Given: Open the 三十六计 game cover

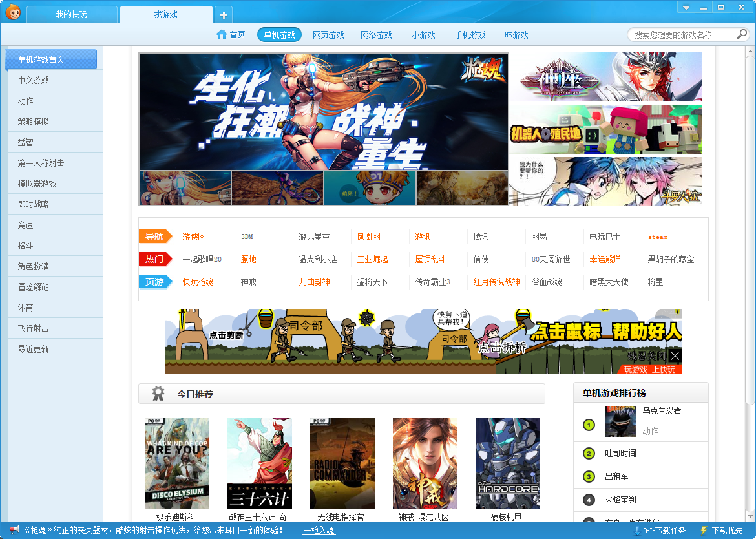Looking at the screenshot, I should point(259,463).
